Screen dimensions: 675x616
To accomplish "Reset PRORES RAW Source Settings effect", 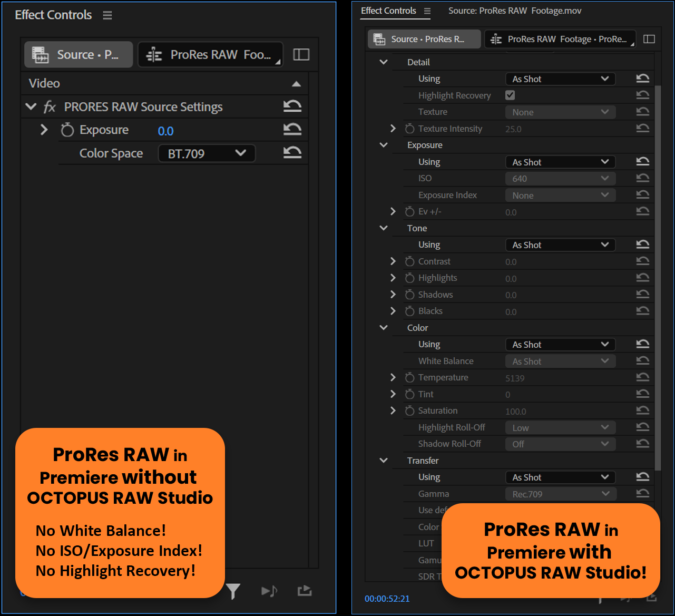I will click(x=292, y=106).
